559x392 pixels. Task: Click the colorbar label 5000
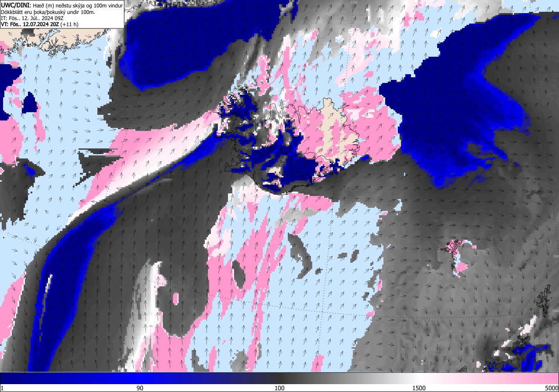coord(552,388)
